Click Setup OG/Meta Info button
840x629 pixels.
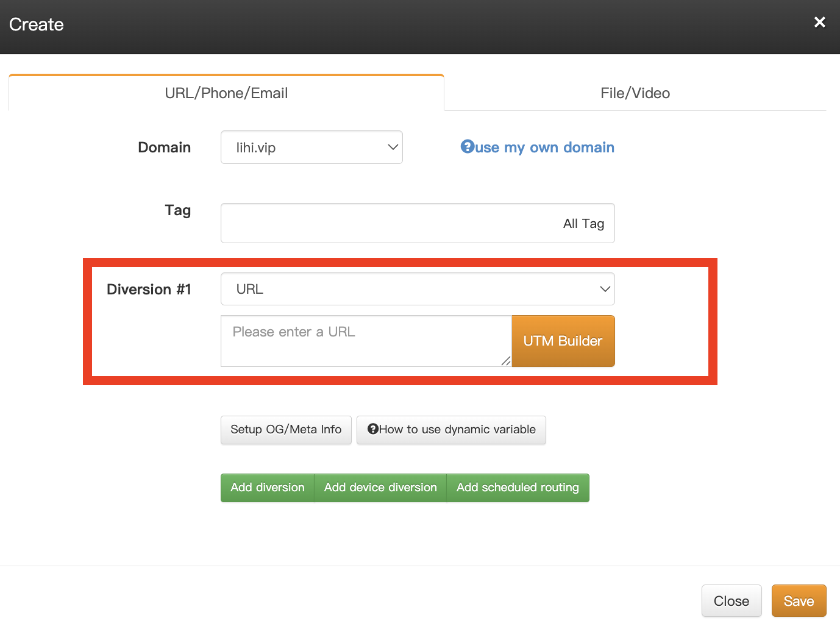286,430
